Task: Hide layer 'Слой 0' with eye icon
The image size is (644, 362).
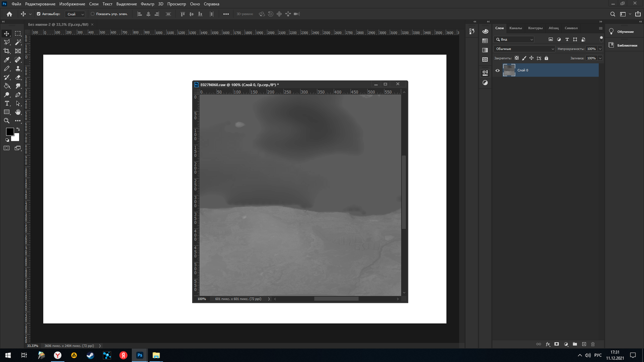Action: pyautogui.click(x=498, y=70)
